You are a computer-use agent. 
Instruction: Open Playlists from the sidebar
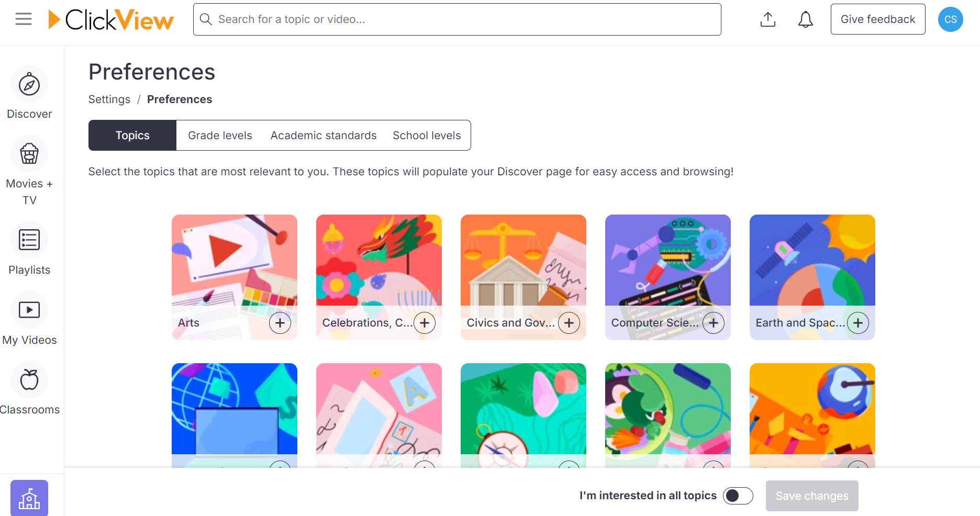(x=29, y=240)
